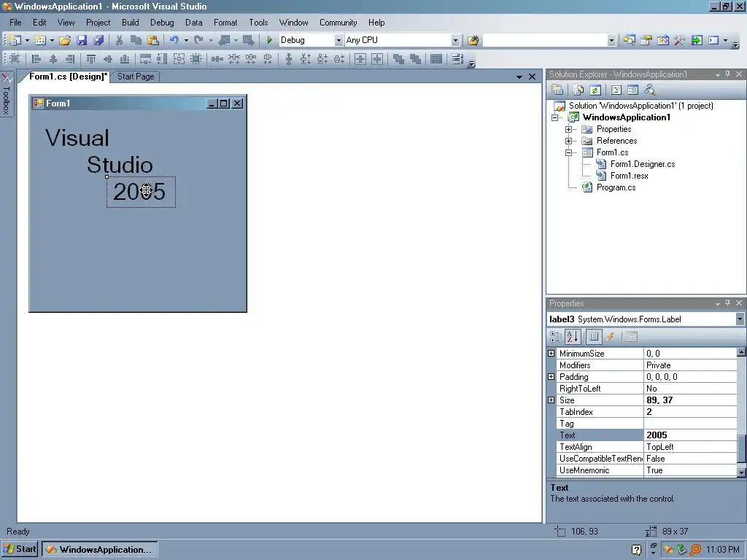Open the empty Find combo box dropdown arrow
Image resolution: width=747 pixels, height=560 pixels.
pos(612,41)
